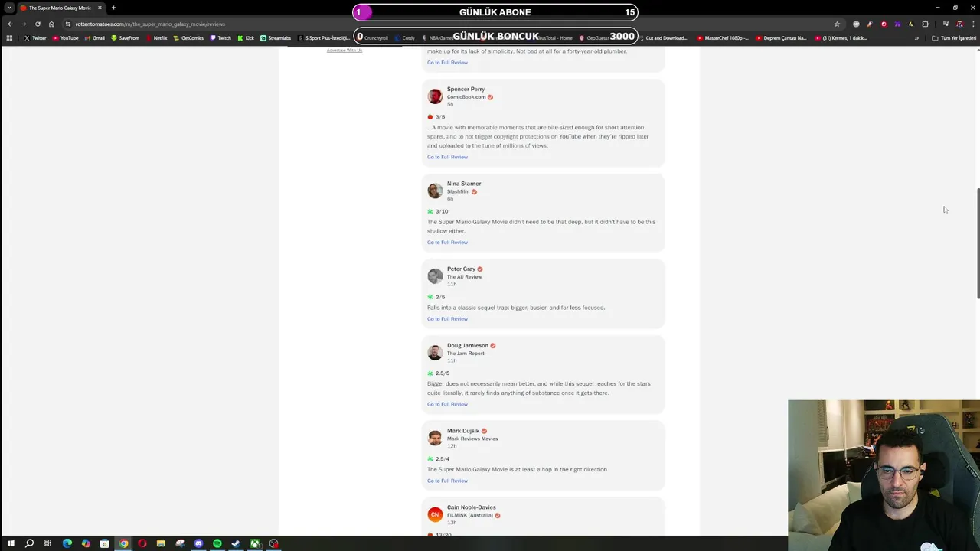980x551 pixels.
Task: Bookmark this page with the star icon
Action: pos(837,24)
